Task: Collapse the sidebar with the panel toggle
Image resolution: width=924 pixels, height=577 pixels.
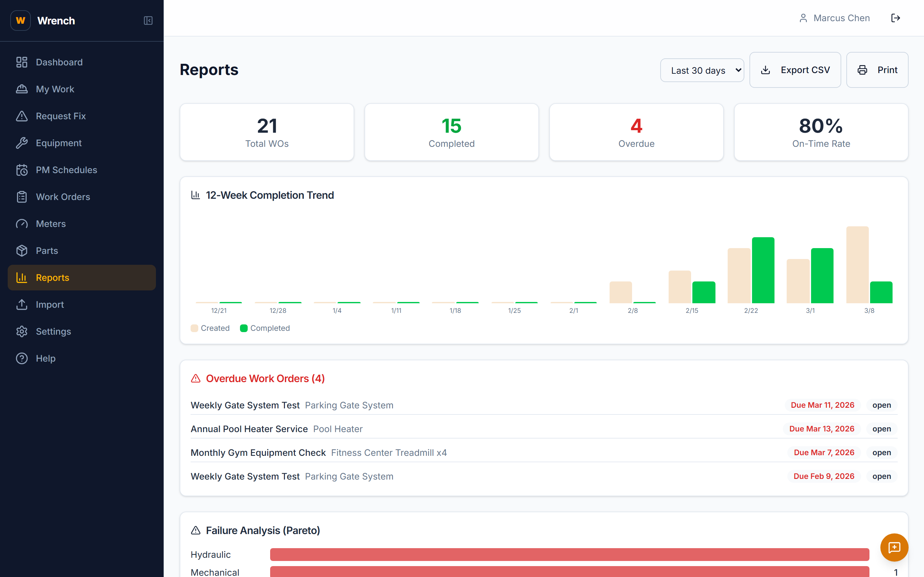Action: pyautogui.click(x=148, y=21)
